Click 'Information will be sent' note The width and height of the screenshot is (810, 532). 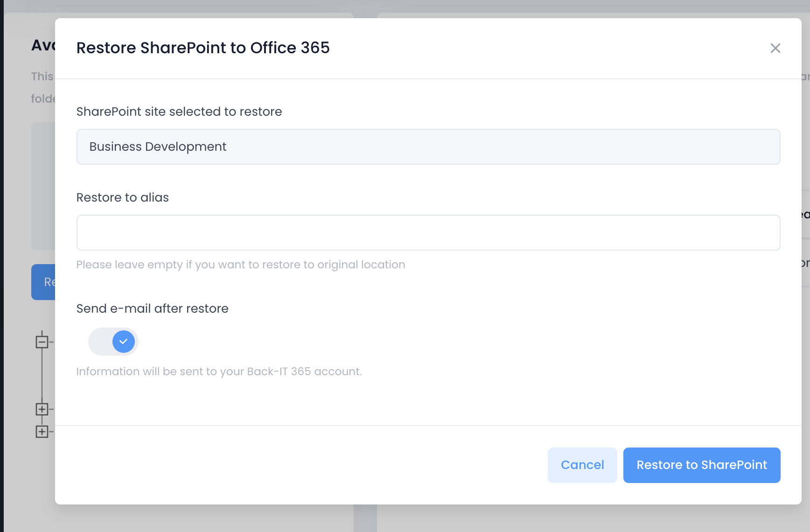click(219, 371)
